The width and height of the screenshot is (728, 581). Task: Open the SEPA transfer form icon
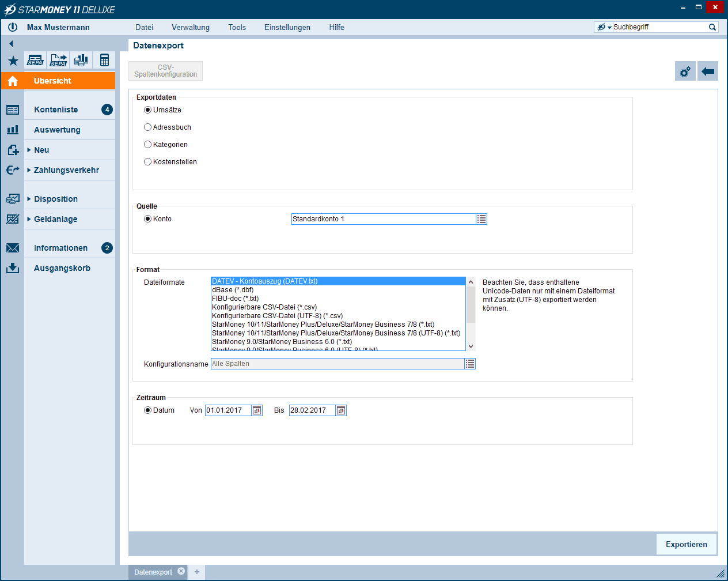(35, 60)
